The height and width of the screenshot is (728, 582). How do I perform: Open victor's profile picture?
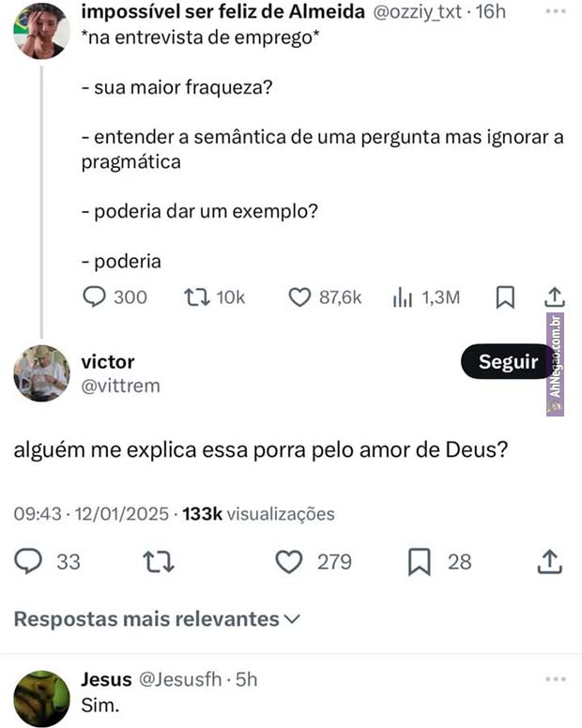41,373
